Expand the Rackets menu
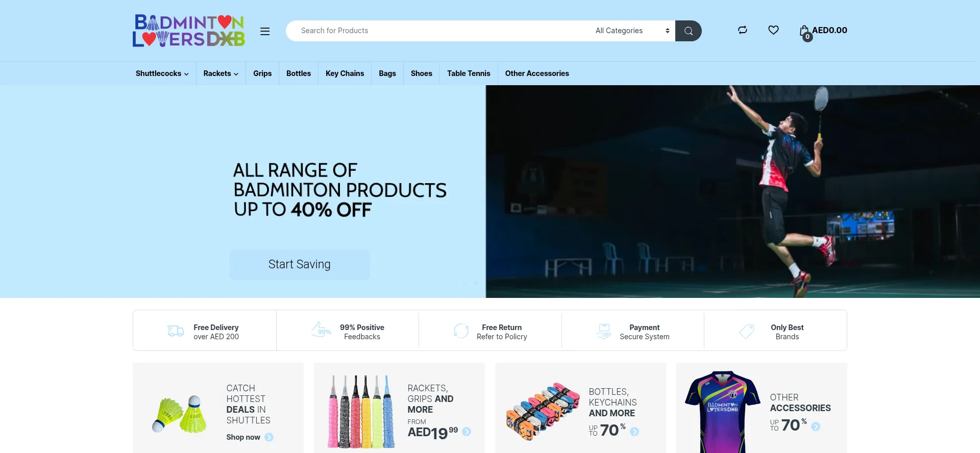Image resolution: width=980 pixels, height=453 pixels. click(220, 73)
